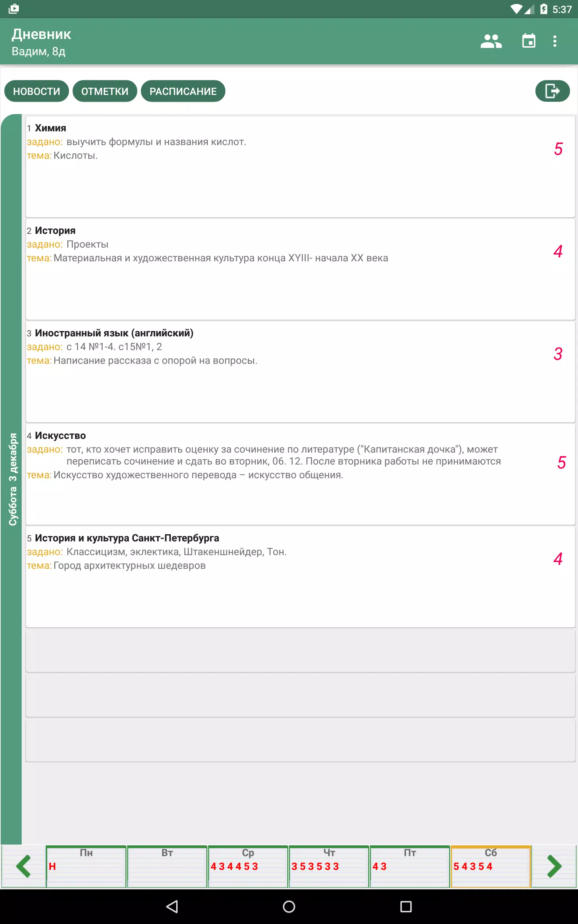Select Saturday (Сб) day tab
The width and height of the screenshot is (578, 924).
[x=491, y=866]
